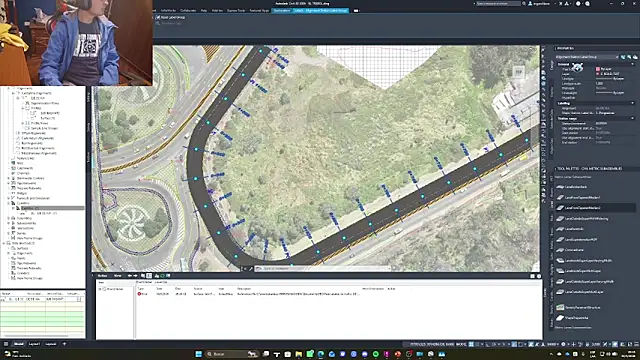Click Select Objects icon in Properties palette

629,57
